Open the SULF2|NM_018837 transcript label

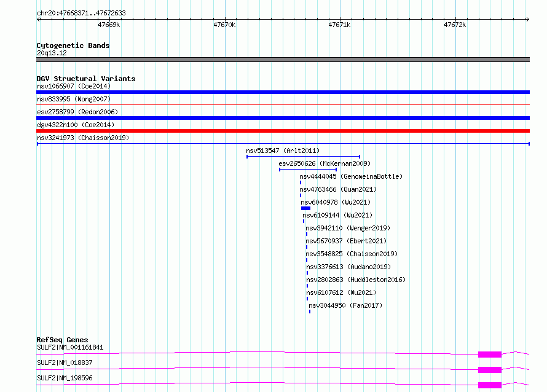[x=65, y=363]
